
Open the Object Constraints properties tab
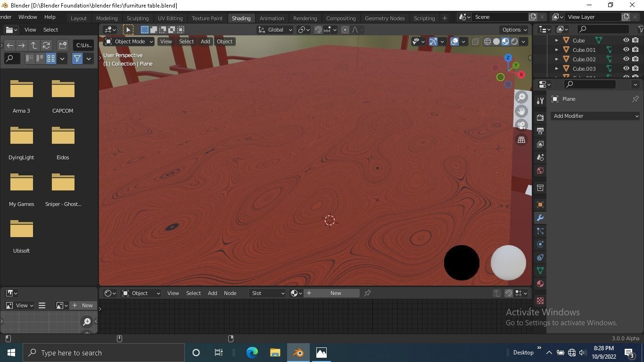[540, 257]
